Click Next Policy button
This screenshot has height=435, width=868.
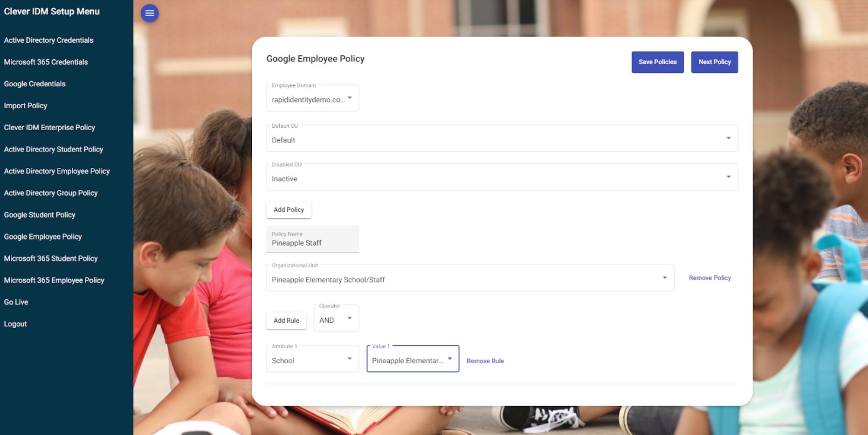coord(714,62)
